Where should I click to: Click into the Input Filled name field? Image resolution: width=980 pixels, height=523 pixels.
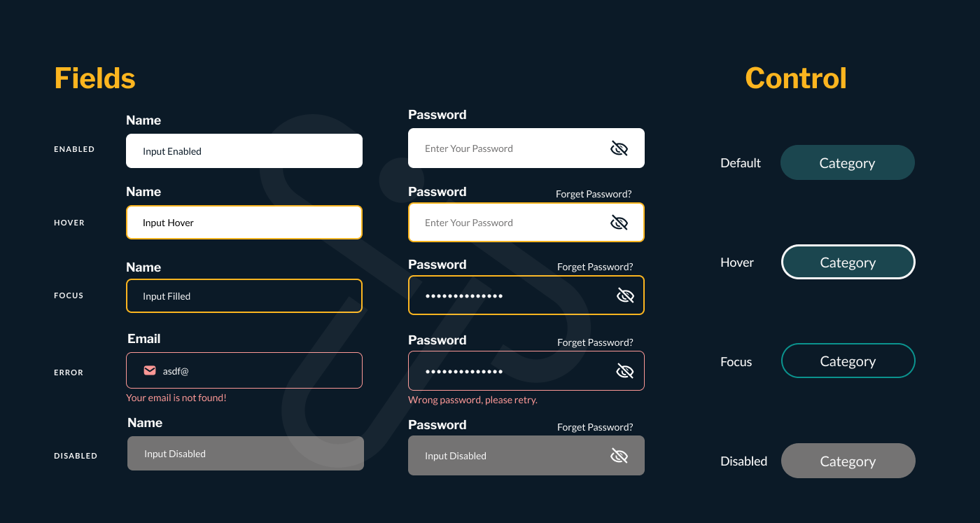point(244,296)
